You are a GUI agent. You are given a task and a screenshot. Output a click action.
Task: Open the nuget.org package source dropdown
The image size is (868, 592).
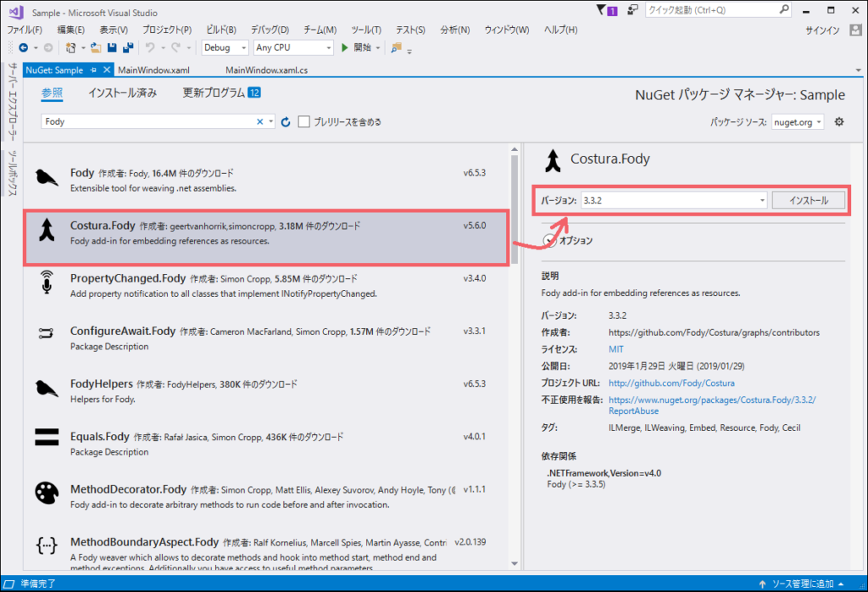click(798, 122)
